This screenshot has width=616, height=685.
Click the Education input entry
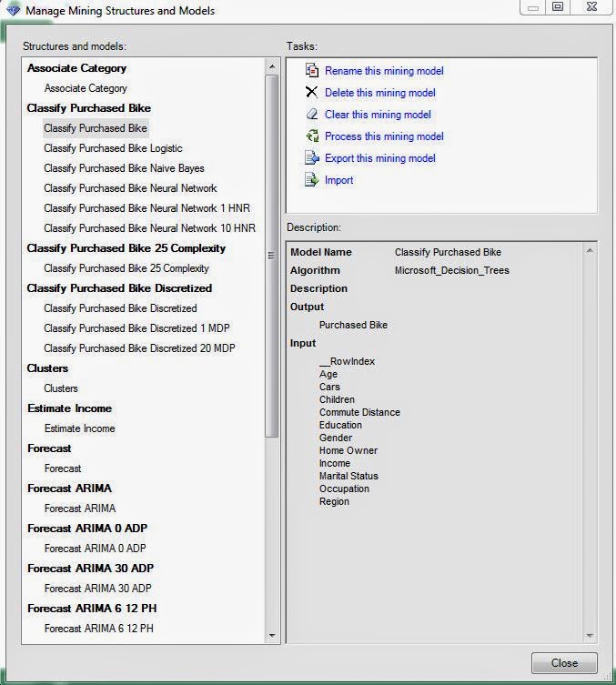(340, 425)
